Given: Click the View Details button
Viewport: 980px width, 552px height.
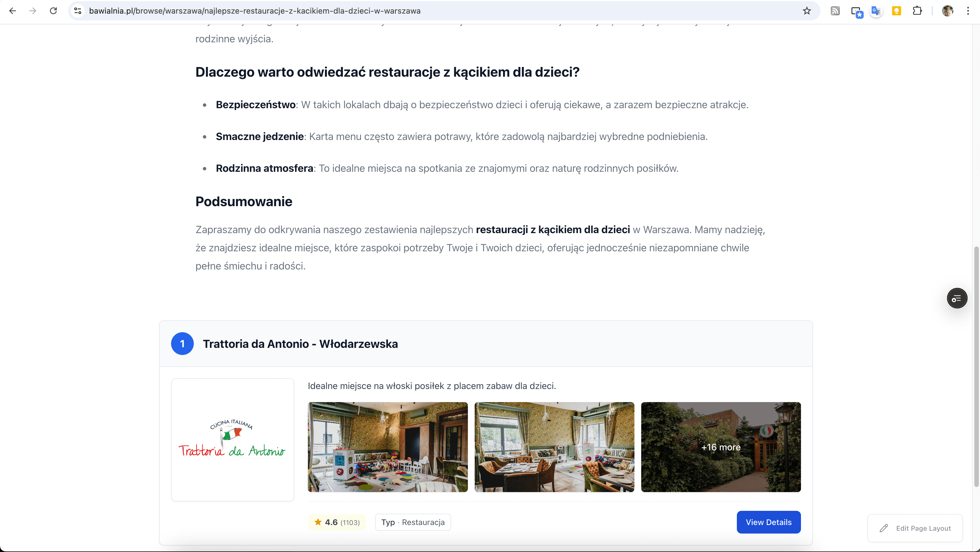Looking at the screenshot, I should pyautogui.click(x=768, y=522).
